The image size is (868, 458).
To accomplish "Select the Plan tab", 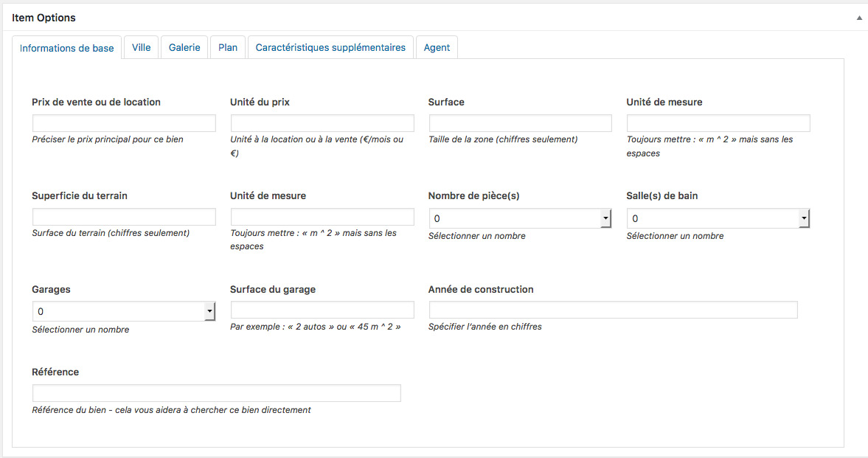I will (x=228, y=47).
